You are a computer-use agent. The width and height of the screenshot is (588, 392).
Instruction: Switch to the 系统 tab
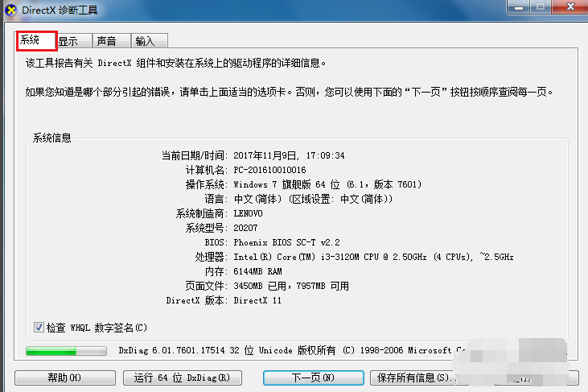[x=36, y=40]
